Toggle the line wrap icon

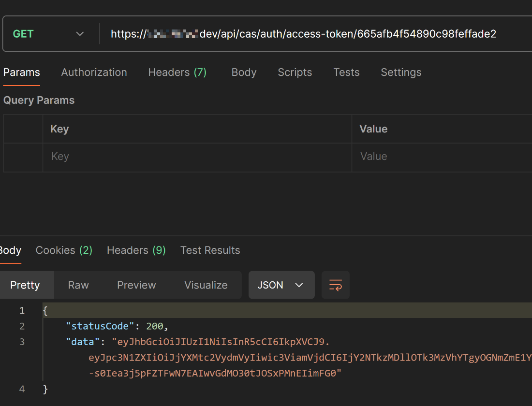point(335,285)
